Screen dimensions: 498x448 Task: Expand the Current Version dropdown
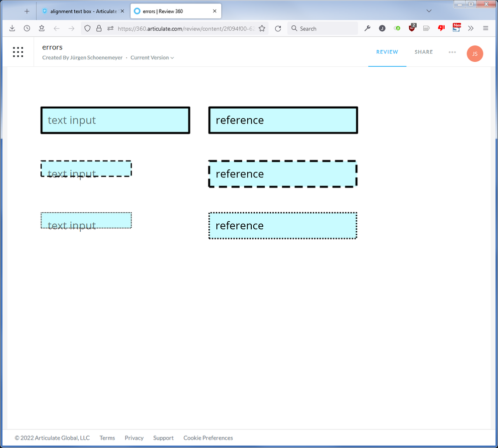tap(152, 58)
